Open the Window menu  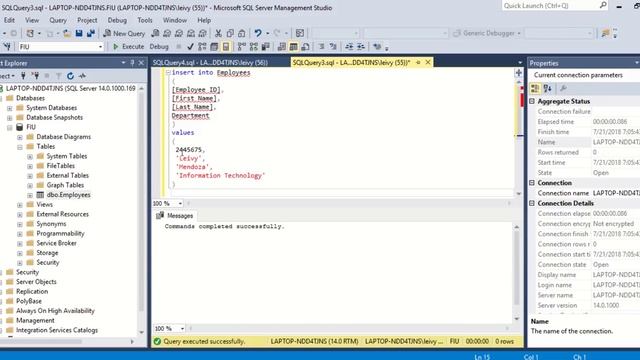(175, 20)
